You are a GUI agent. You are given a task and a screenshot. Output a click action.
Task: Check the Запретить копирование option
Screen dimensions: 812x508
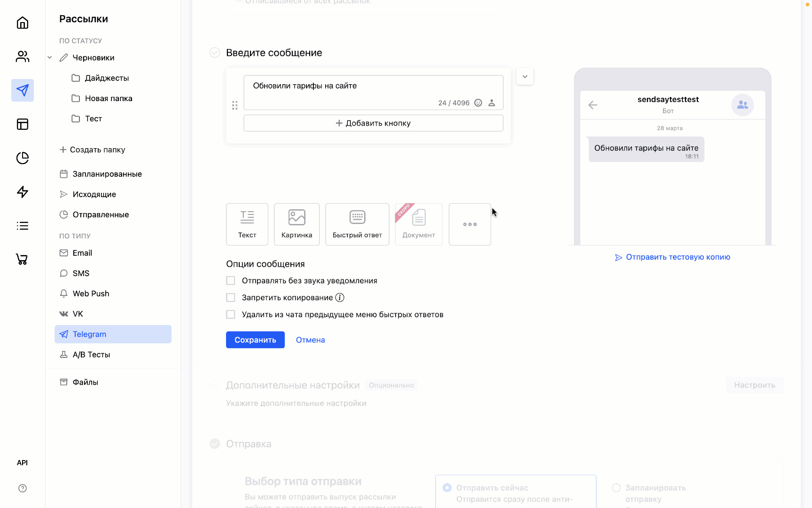point(231,298)
